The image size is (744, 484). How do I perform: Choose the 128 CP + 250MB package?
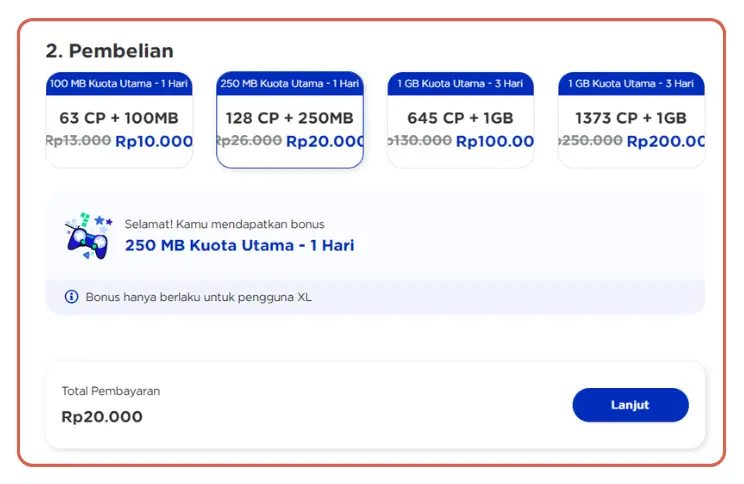coord(289,118)
